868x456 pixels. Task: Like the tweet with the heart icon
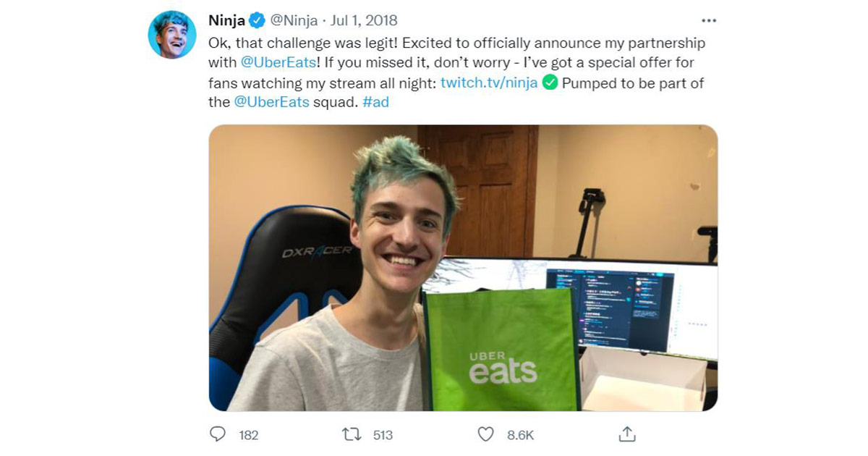click(x=486, y=434)
